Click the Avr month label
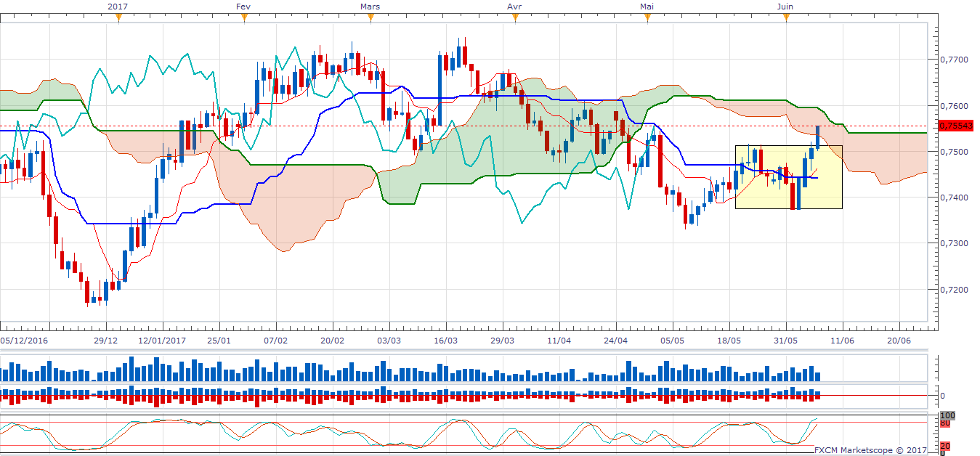Screen dimensions: 980x456 (515, 6)
